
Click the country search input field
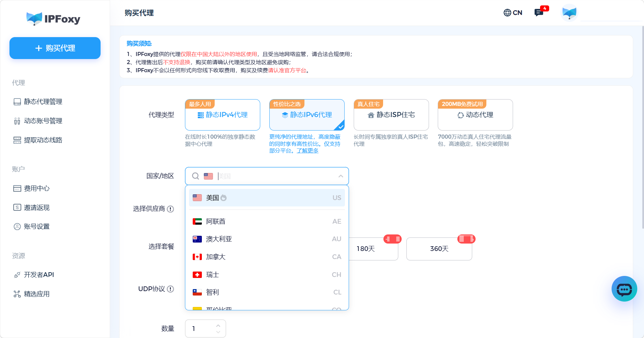[267, 176]
